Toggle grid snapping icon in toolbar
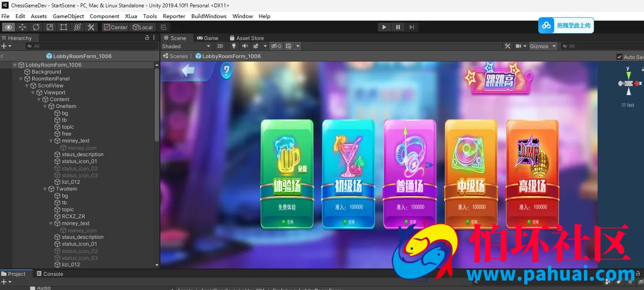This screenshot has width=644, height=290. coord(163,27)
